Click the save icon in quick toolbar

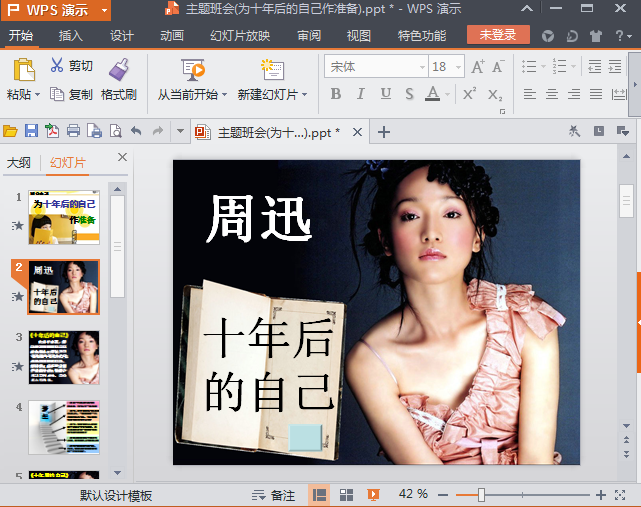coord(31,131)
